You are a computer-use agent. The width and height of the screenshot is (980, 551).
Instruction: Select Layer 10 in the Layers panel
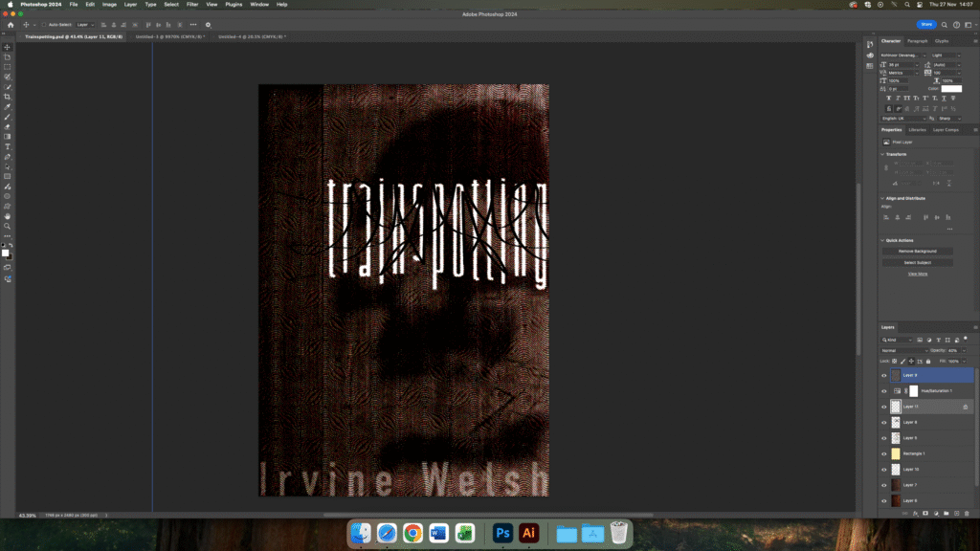pyautogui.click(x=911, y=470)
